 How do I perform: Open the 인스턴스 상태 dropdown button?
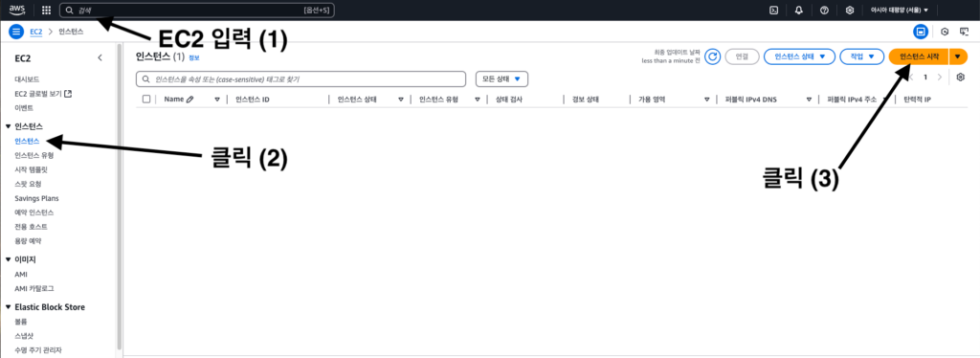tap(799, 56)
